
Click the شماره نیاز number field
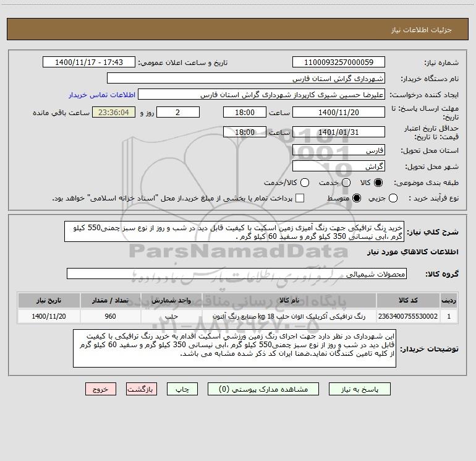click(x=339, y=62)
